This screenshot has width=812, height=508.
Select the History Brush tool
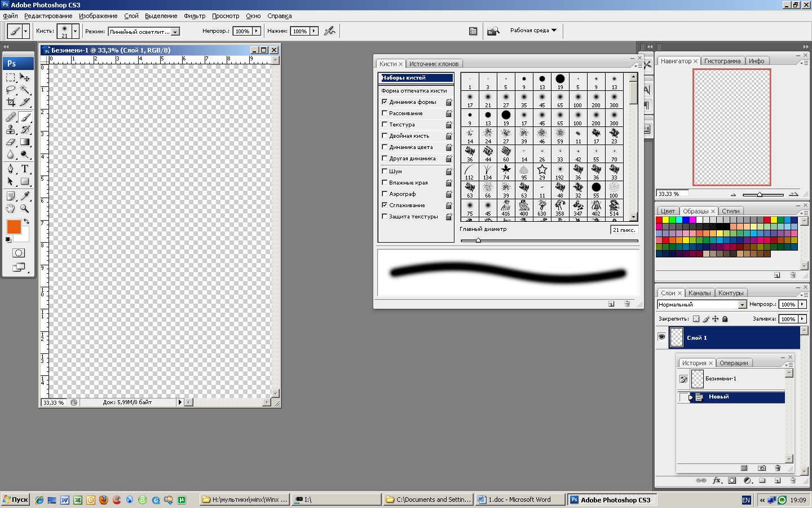[25, 130]
